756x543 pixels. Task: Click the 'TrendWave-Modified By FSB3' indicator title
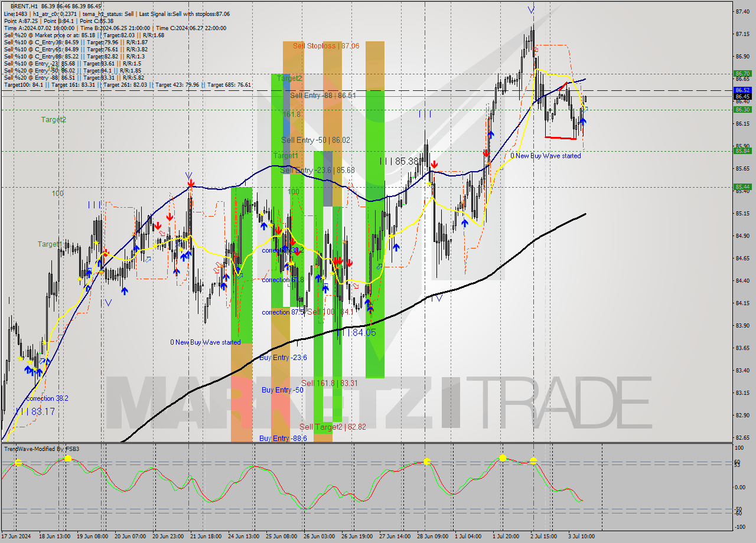click(x=41, y=449)
